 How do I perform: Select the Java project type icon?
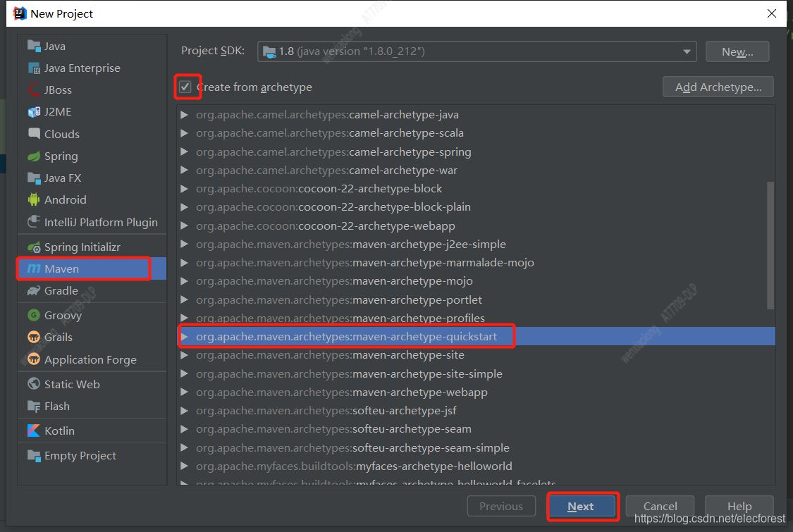point(34,46)
